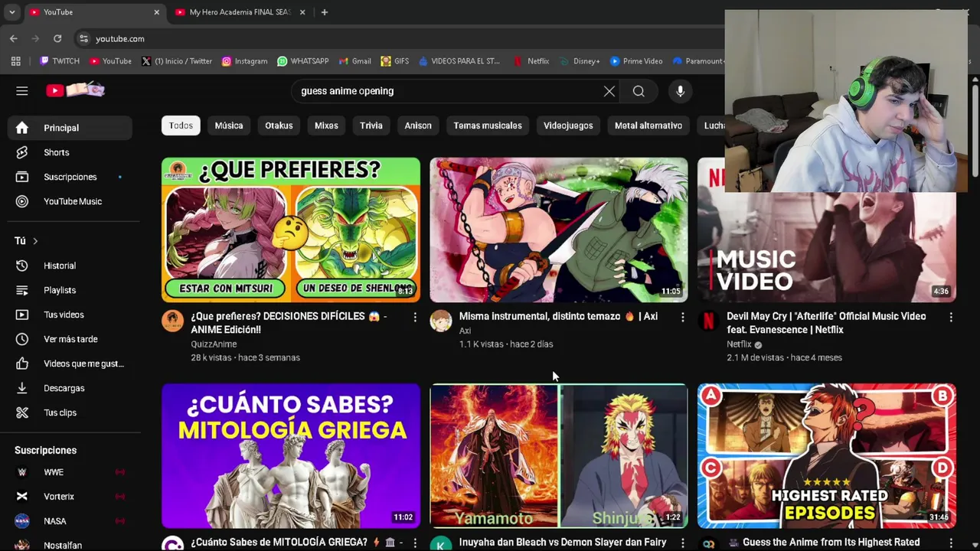Screen dimensions: 980x551
Task: Open YouTube Music in sidebar
Action: click(70, 201)
